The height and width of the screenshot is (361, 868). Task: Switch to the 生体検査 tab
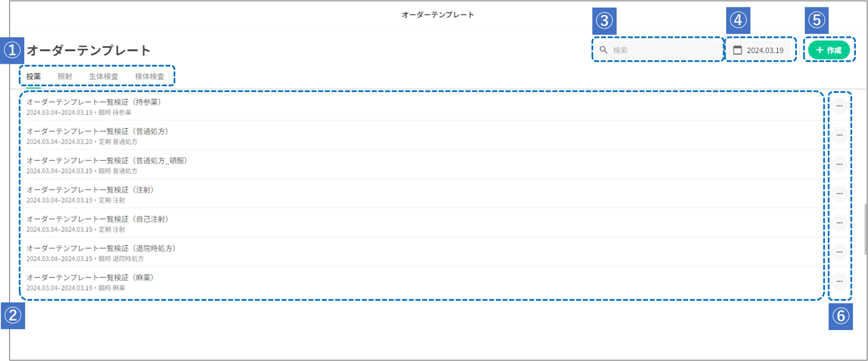click(x=103, y=76)
